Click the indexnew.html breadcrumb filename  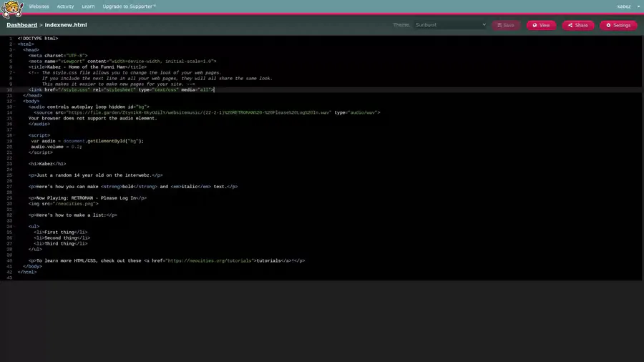66,25
